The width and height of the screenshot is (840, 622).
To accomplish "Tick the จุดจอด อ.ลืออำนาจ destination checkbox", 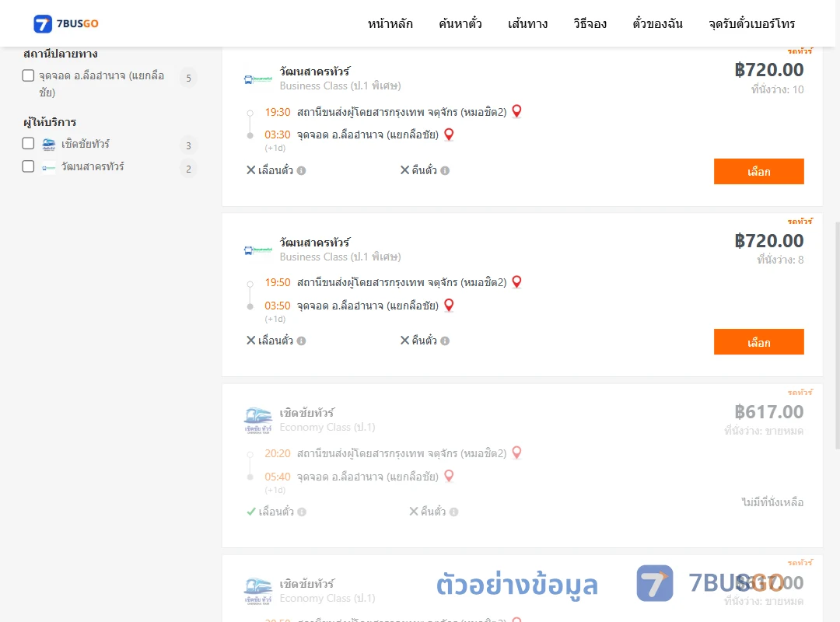I will click(29, 75).
